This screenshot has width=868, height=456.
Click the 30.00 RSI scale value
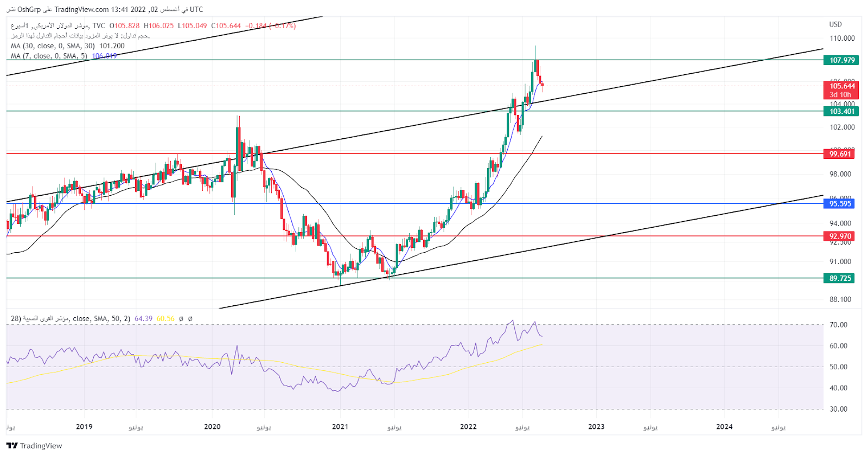(839, 409)
